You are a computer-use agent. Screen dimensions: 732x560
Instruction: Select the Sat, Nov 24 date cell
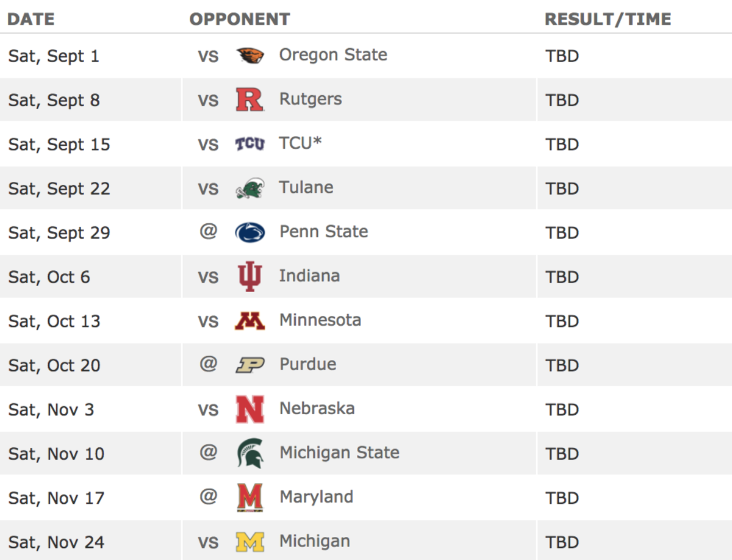[56, 542]
